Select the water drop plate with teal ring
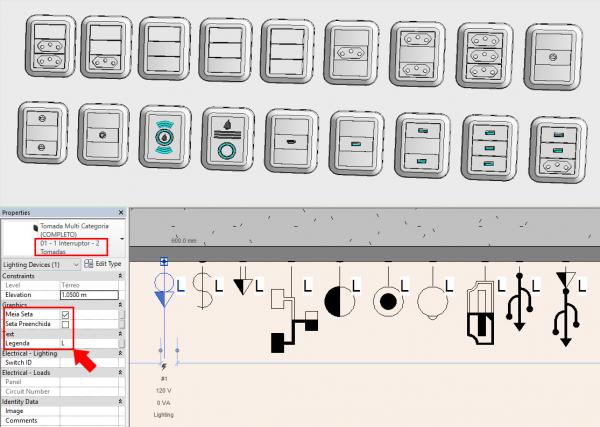The height and width of the screenshot is (427, 600). point(227,139)
